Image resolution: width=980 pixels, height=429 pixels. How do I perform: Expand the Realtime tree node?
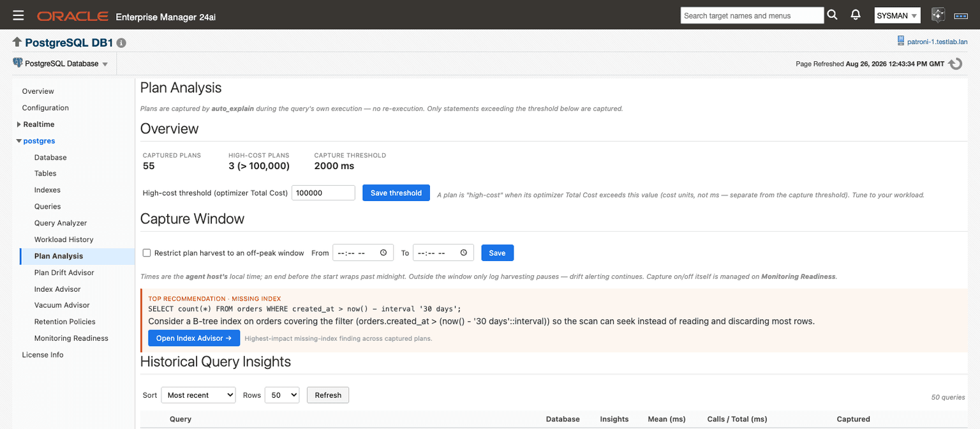point(19,124)
